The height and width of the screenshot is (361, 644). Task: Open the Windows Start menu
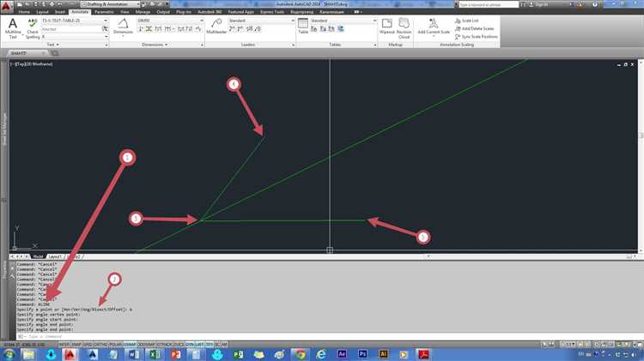point(9,354)
